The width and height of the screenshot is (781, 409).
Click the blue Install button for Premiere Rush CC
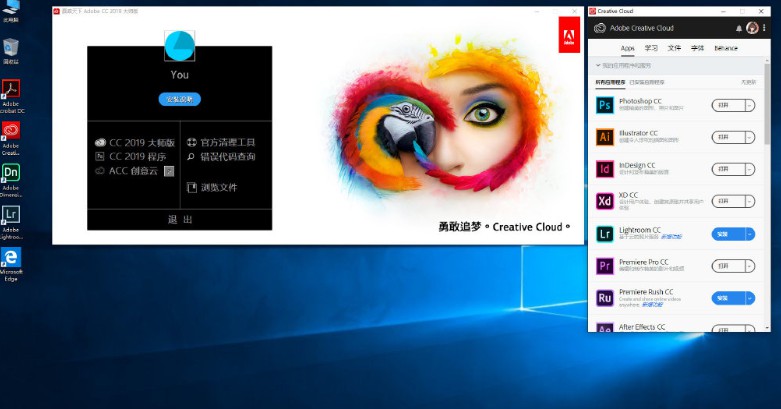728,298
